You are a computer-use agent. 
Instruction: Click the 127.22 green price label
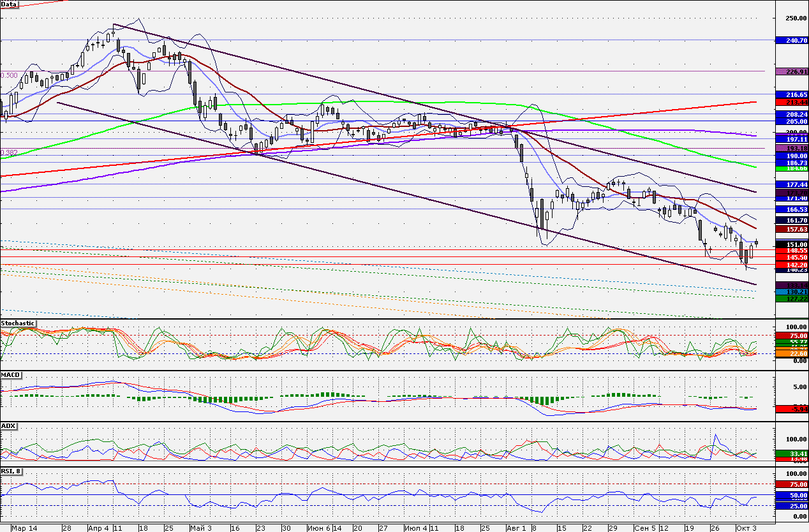click(792, 298)
